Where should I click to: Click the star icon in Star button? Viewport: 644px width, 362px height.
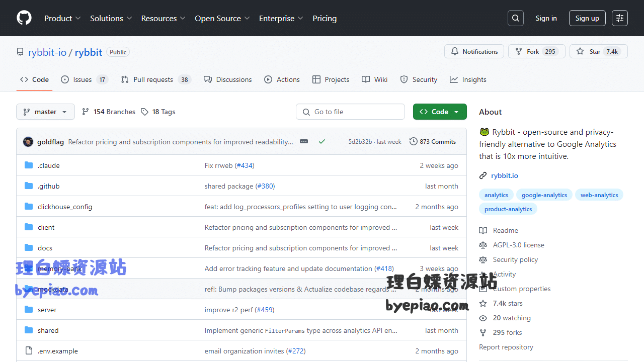[x=580, y=51]
